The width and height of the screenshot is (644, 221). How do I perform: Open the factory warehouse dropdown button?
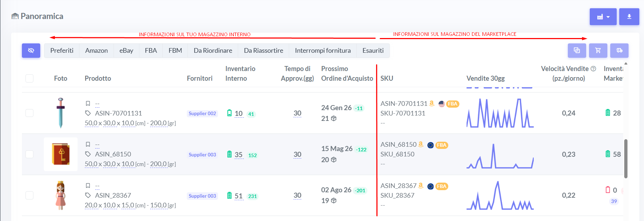[603, 17]
